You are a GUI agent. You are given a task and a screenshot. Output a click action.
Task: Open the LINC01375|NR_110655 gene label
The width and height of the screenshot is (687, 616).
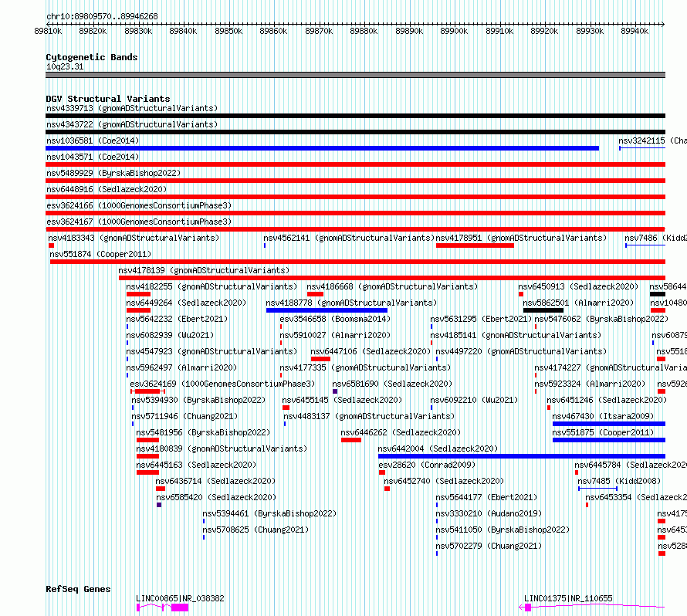[x=568, y=598]
